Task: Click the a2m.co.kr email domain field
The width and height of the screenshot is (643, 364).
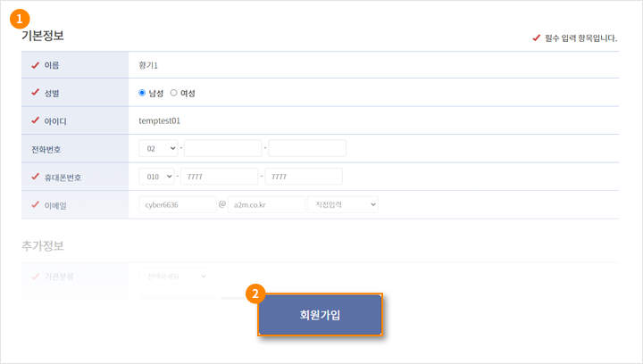Action: (266, 204)
